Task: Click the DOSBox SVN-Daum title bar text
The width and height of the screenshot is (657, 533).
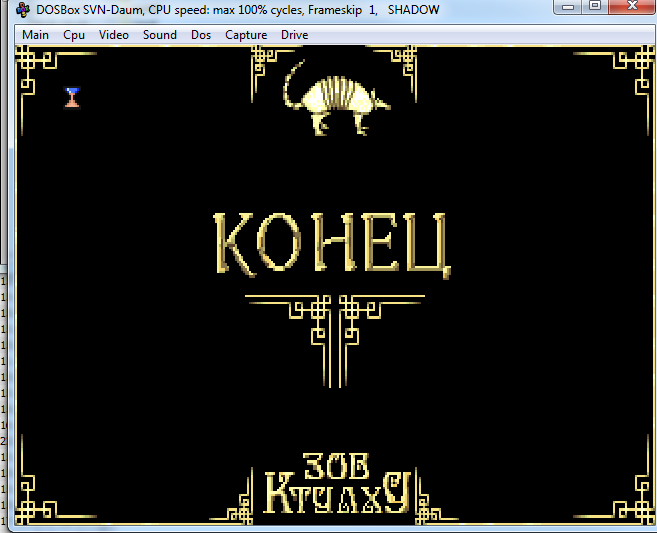Action: click(x=238, y=10)
